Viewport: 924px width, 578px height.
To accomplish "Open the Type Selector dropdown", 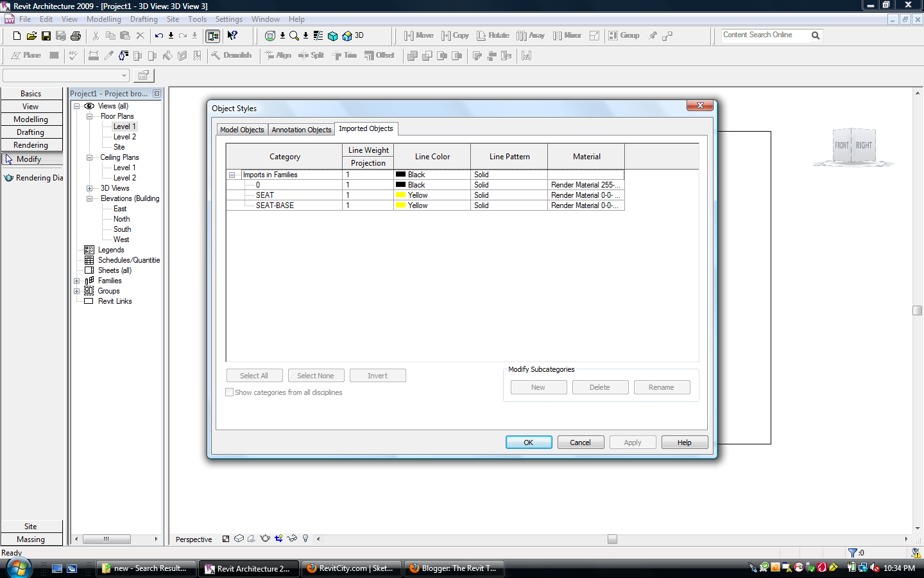I will click(124, 76).
